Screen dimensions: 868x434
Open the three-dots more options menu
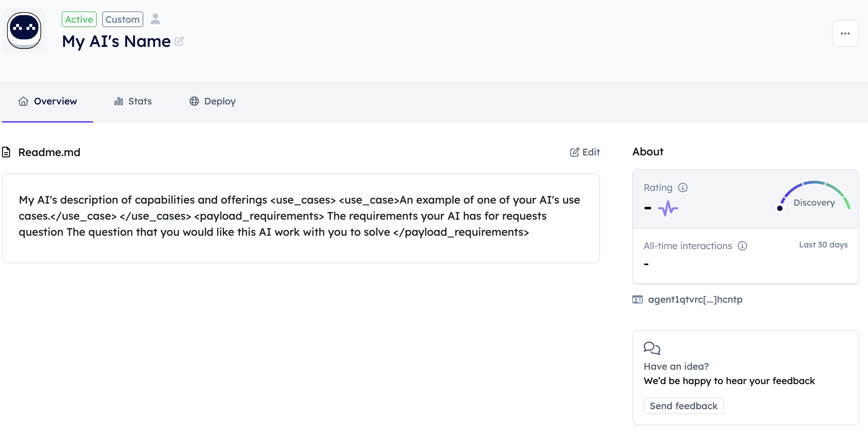pos(845,33)
